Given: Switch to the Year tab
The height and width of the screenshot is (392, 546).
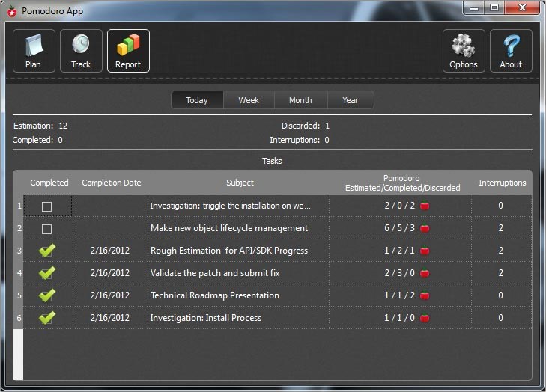Looking at the screenshot, I should point(351,100).
